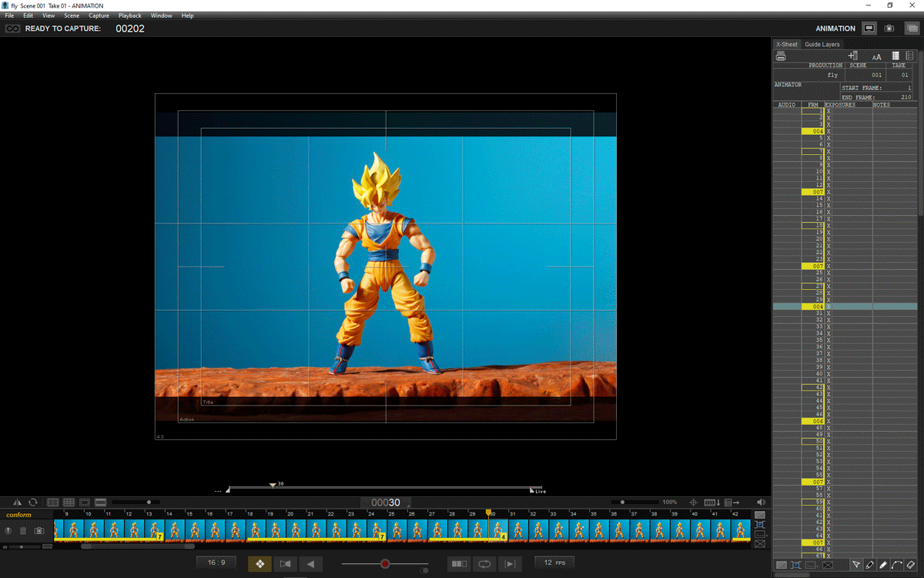Click the NOTES column header

[x=882, y=105]
